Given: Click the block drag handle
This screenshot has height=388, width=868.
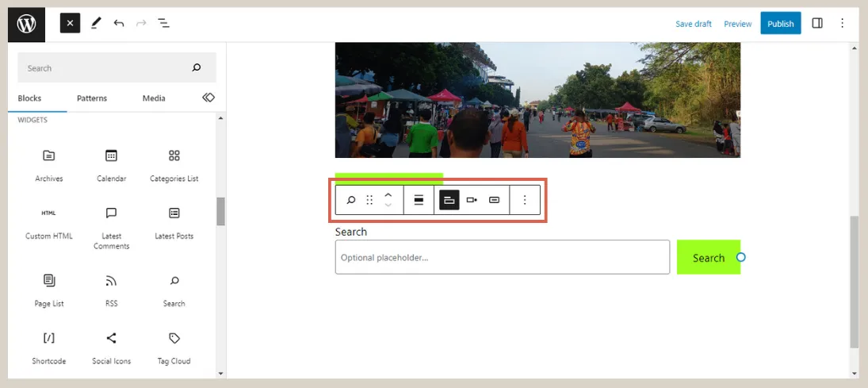Looking at the screenshot, I should (x=369, y=200).
